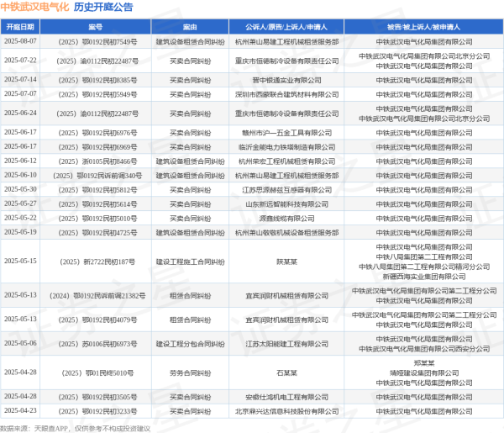Screen dimensions: 504x433
Task: Click plaintiff 杭州荣宏工程机械租赁有限公司
Action: 286,161
